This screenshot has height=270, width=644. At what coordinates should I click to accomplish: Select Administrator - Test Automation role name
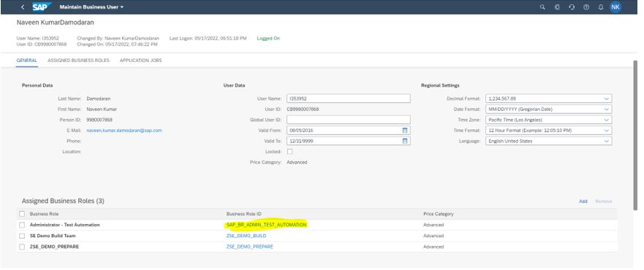point(64,225)
